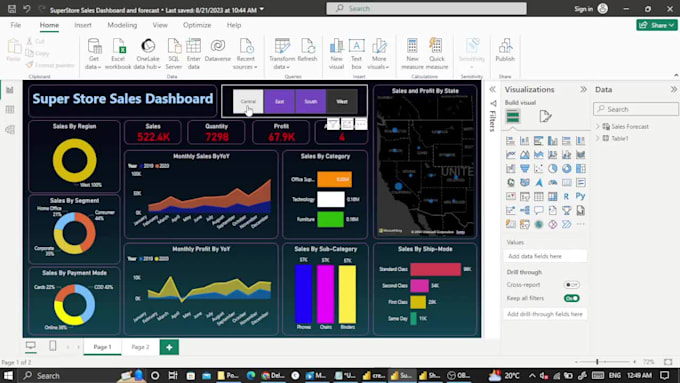Click the Central region slicer button

(x=248, y=101)
